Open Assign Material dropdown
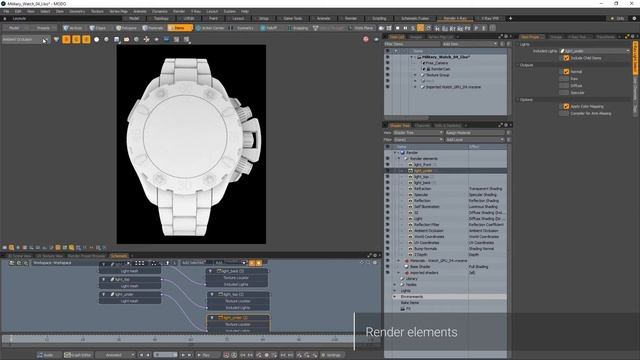This screenshot has height=360, width=640. [475, 133]
